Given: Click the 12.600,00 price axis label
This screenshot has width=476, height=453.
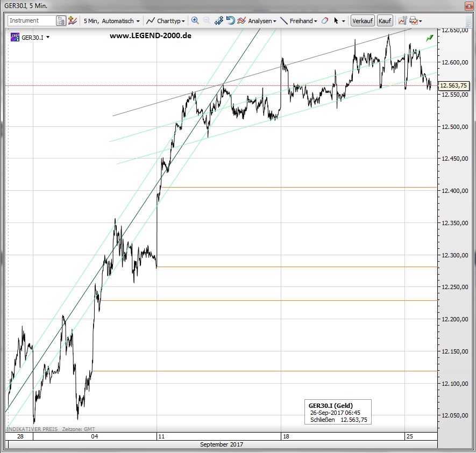Looking at the screenshot, I should coord(454,62).
